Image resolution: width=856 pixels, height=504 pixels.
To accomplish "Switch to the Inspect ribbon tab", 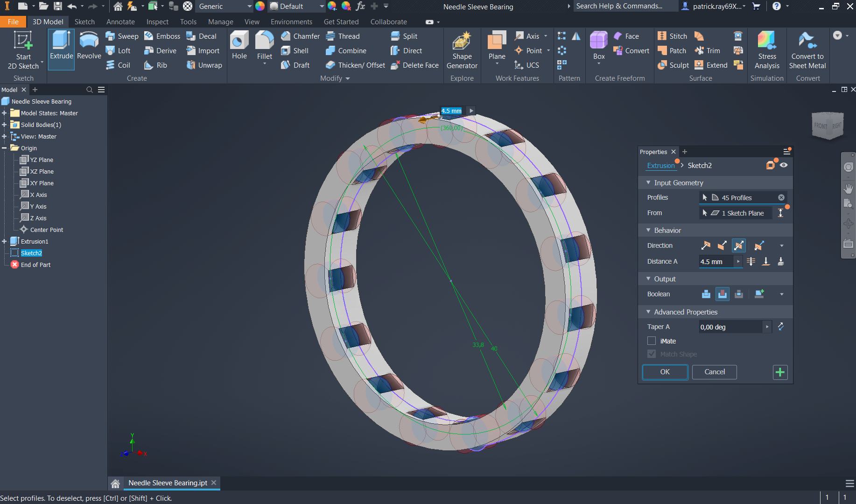I will coord(157,22).
